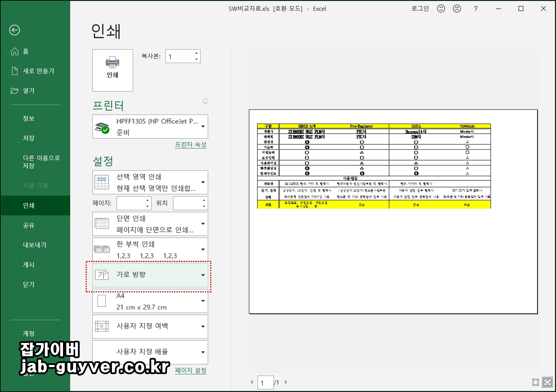Decrease the 위치 end page value
Image resolution: width=556 pixels, height=392 pixels.
point(204,206)
